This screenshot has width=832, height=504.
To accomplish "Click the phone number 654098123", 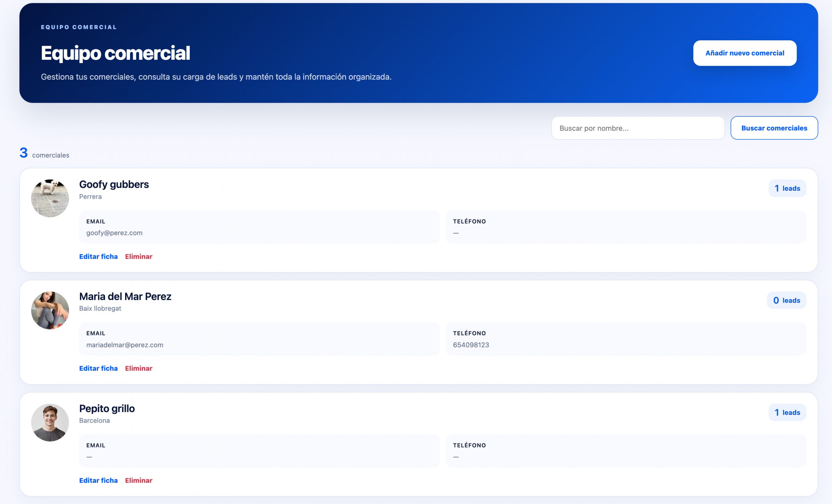I will tap(471, 345).
